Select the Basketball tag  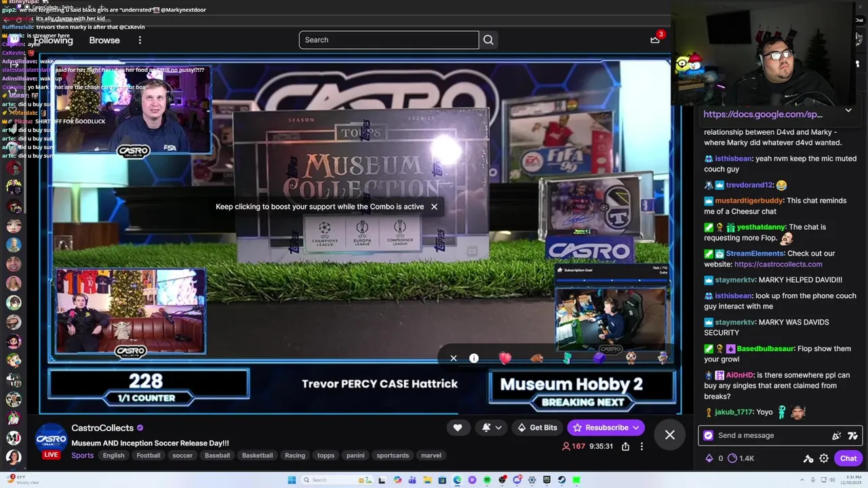pyautogui.click(x=257, y=455)
